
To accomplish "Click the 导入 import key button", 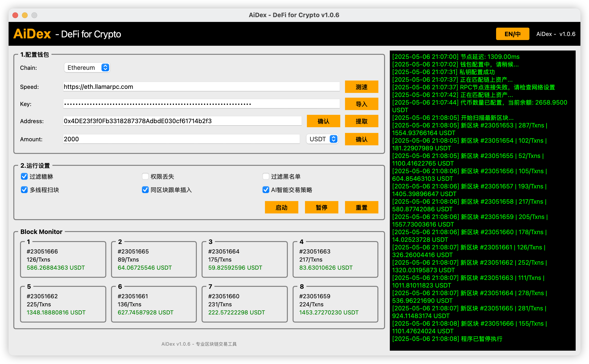I will click(361, 104).
